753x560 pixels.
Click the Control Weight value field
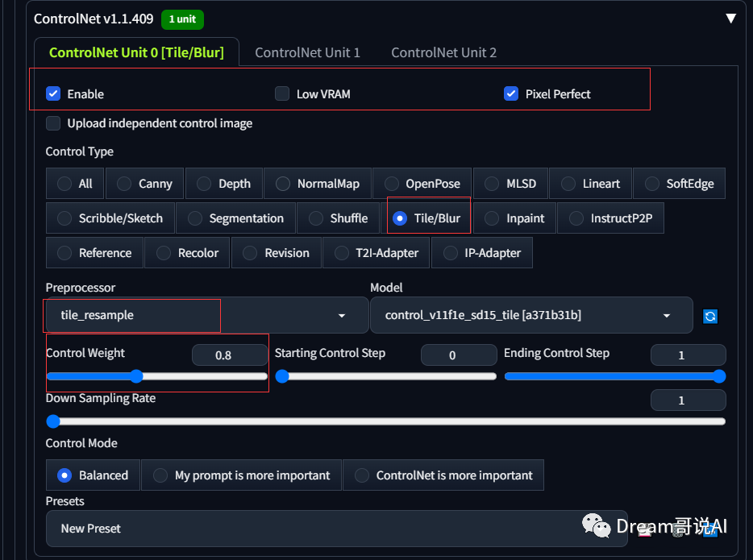coord(230,355)
